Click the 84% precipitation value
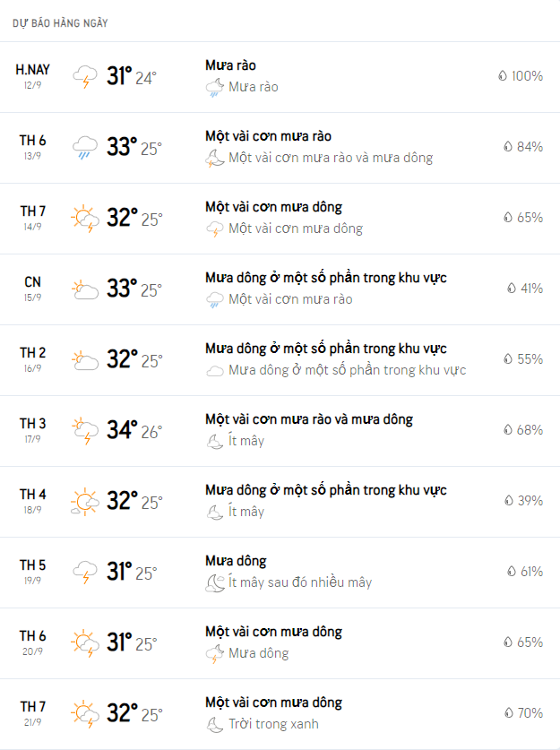The width and height of the screenshot is (560, 750). click(530, 146)
